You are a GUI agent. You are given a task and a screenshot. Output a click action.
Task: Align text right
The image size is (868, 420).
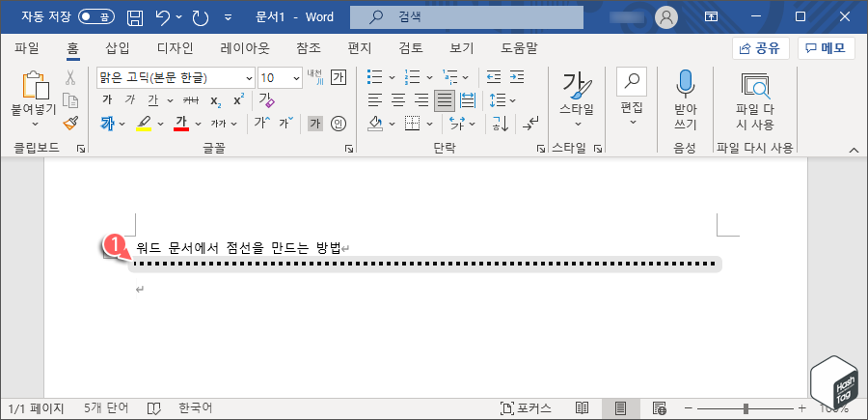pyautogui.click(x=421, y=100)
